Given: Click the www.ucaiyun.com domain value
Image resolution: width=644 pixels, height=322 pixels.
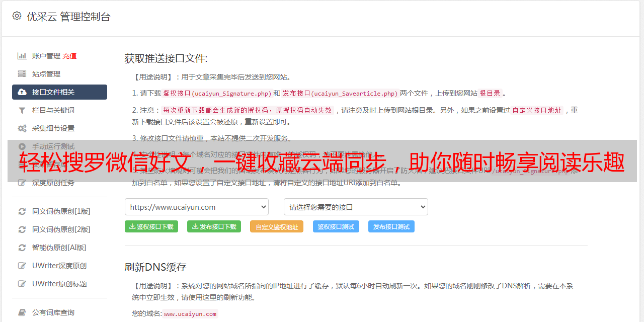Looking at the screenshot, I should pyautogui.click(x=190, y=314).
